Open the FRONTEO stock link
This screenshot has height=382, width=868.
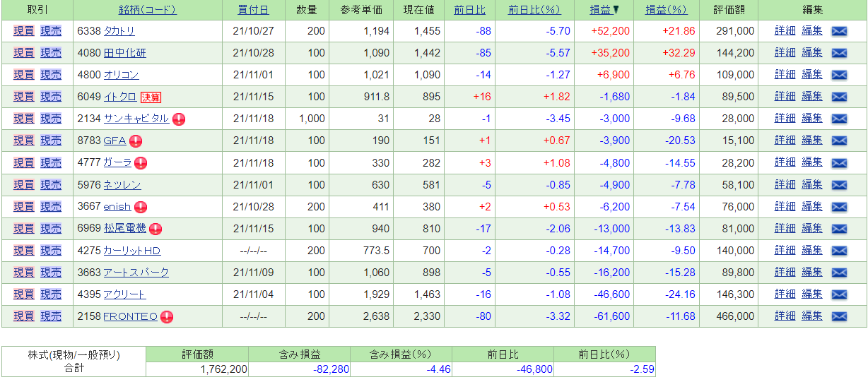click(130, 316)
